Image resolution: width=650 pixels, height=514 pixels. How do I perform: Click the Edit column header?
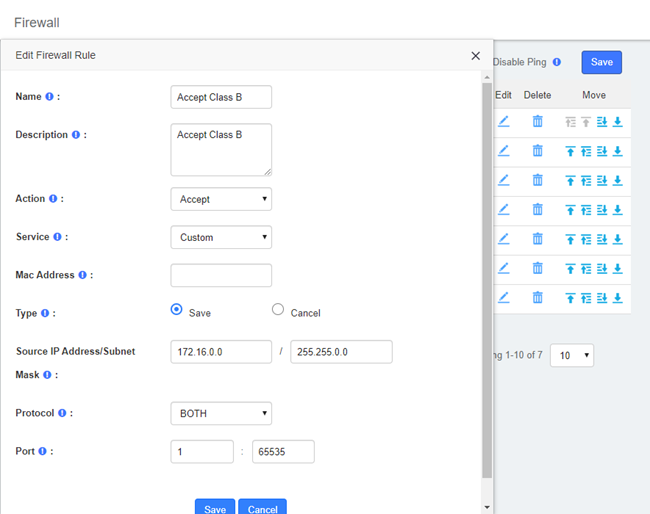point(503,95)
